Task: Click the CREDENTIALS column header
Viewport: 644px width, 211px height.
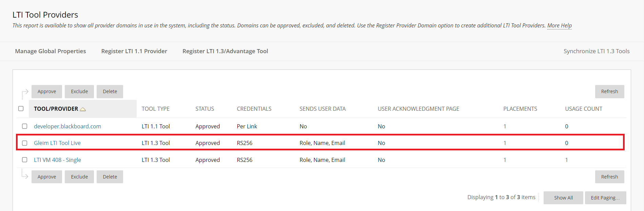Action: click(x=254, y=109)
